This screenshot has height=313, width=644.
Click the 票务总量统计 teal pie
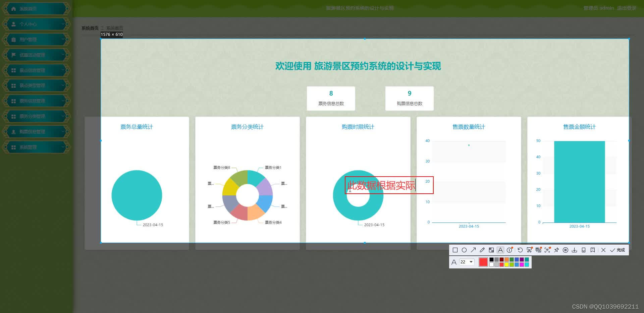137,195
